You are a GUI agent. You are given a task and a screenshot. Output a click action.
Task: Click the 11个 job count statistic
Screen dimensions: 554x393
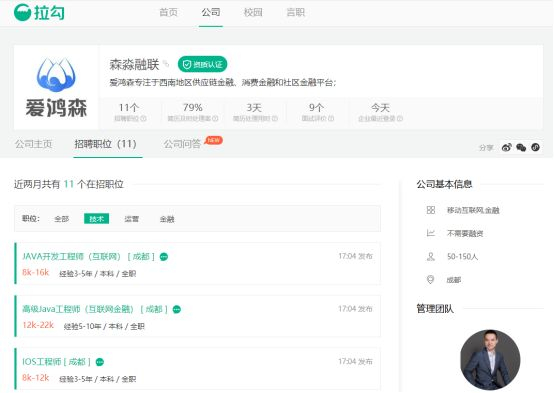[129, 107]
